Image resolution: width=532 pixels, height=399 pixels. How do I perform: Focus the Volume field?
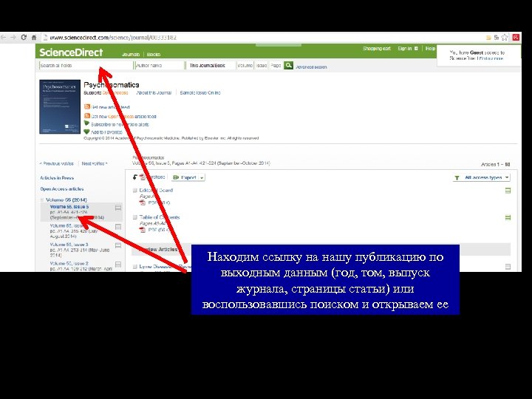point(245,65)
